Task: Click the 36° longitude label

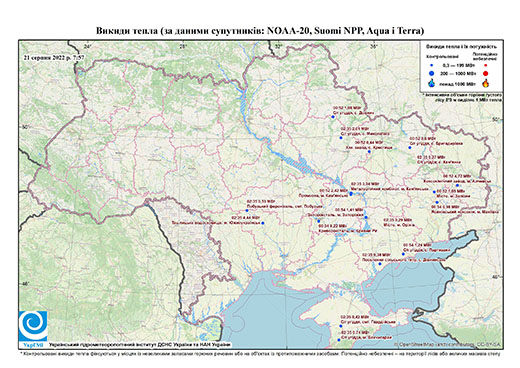Action: point(374,46)
